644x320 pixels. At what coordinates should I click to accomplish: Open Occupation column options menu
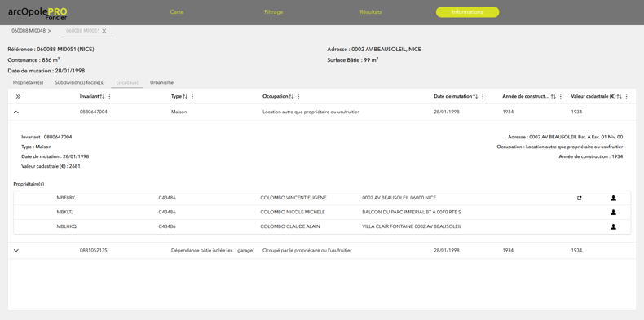[298, 96]
